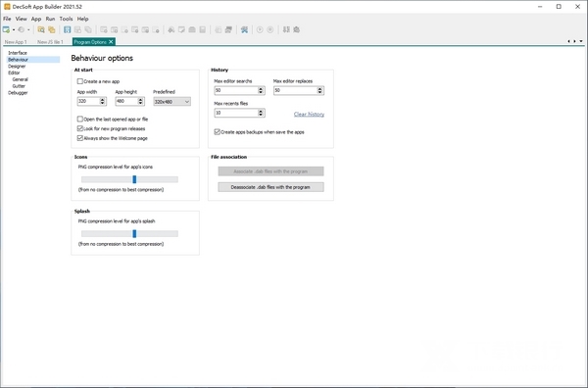Close the Program Options tab with its X

(111, 42)
